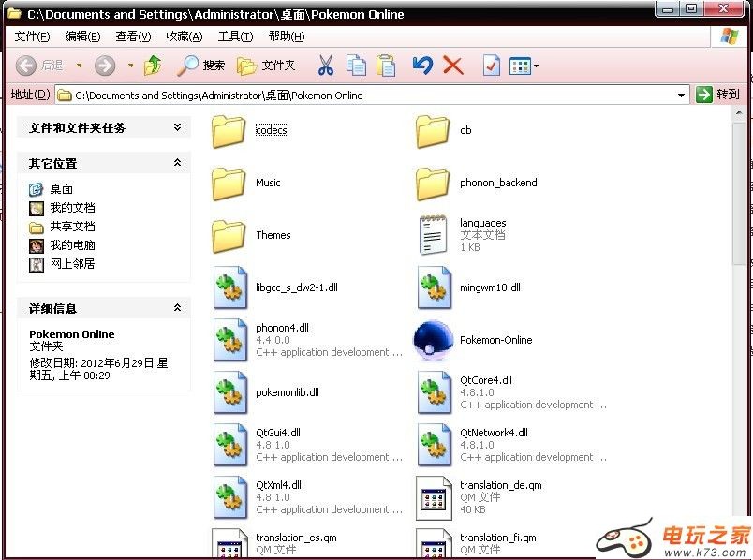The height and width of the screenshot is (560, 753).
Task: Expand the 文件和文件夹任务 panel
Action: 177,127
